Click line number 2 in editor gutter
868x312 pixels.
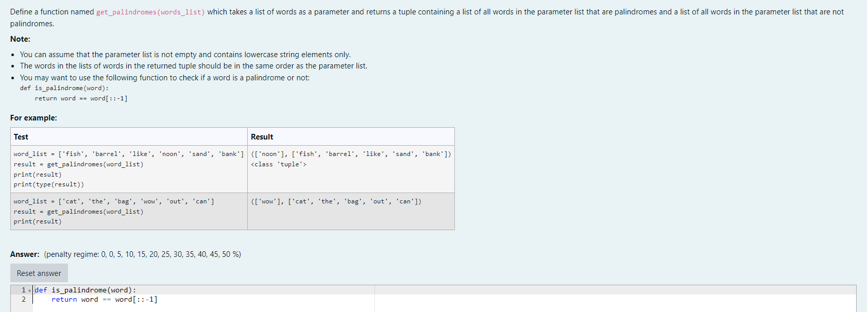pos(23,300)
